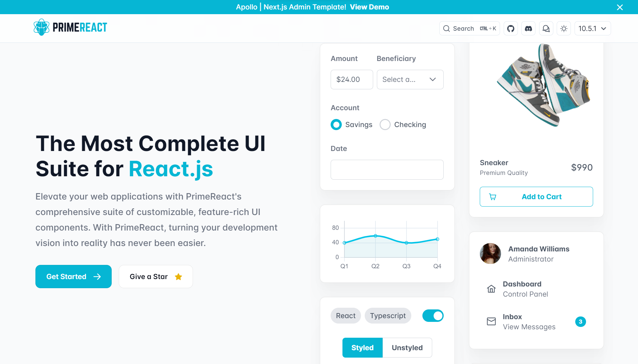Screen dimensions: 638x364
Task: Open the discussions chat bubble icon
Action: click(546, 29)
